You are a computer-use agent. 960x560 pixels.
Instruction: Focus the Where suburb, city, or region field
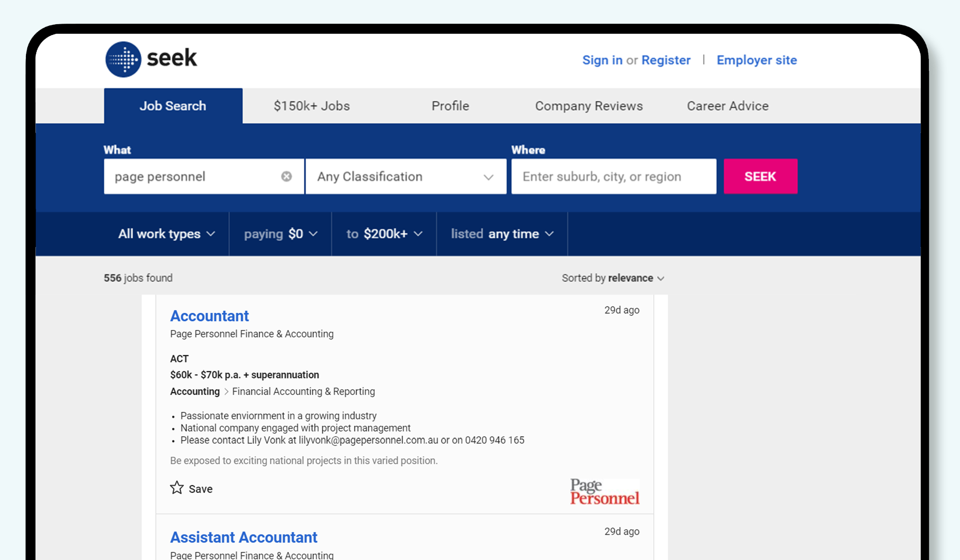(x=614, y=176)
